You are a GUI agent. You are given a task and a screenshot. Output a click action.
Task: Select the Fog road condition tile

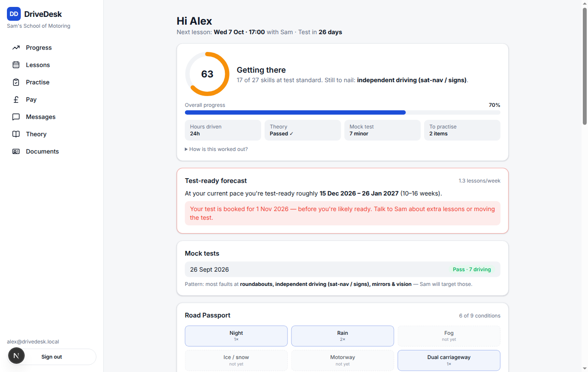pyautogui.click(x=449, y=336)
